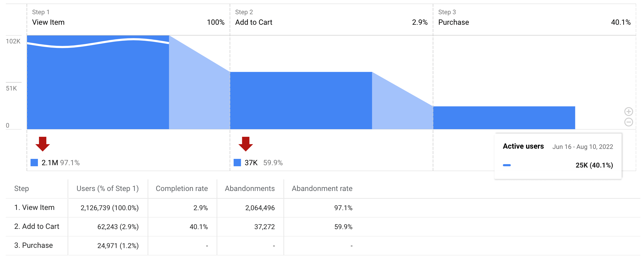This screenshot has height=262, width=644.
Task: Click the View Item funnel bar
Action: pyautogui.click(x=98, y=87)
